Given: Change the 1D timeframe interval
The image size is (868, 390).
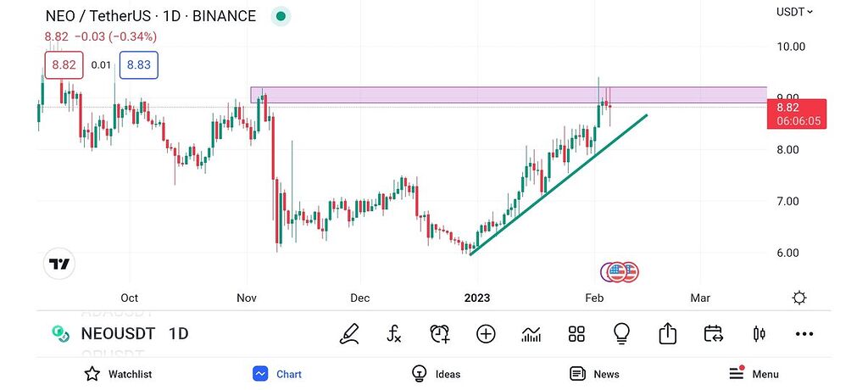Looking at the screenshot, I should coord(178,334).
